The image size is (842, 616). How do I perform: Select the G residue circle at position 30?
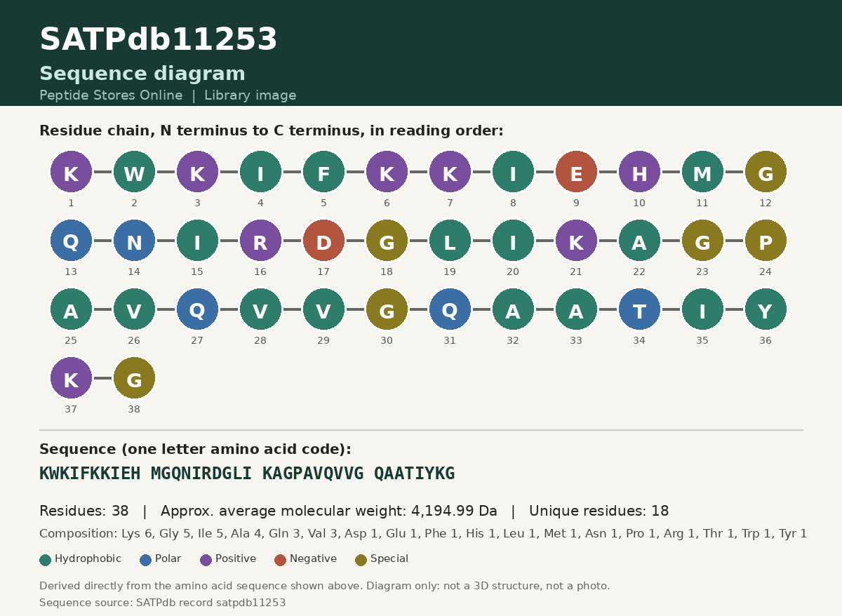tap(387, 309)
